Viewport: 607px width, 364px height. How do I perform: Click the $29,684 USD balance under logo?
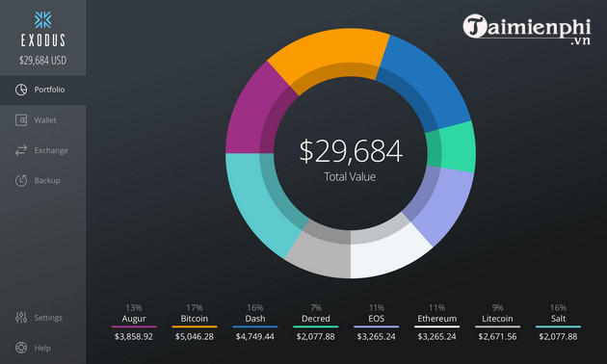pyautogui.click(x=42, y=61)
